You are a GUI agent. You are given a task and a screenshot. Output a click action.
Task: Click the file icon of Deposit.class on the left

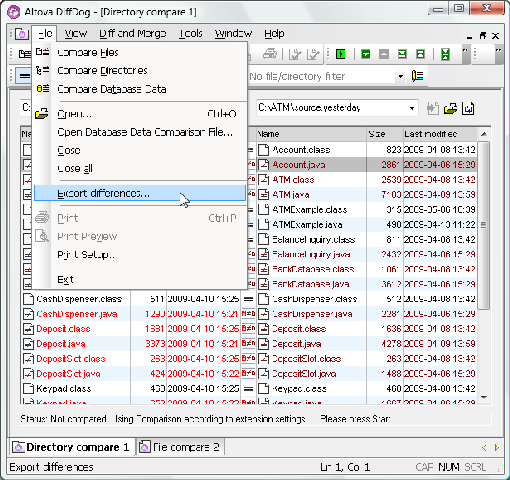tap(28, 329)
